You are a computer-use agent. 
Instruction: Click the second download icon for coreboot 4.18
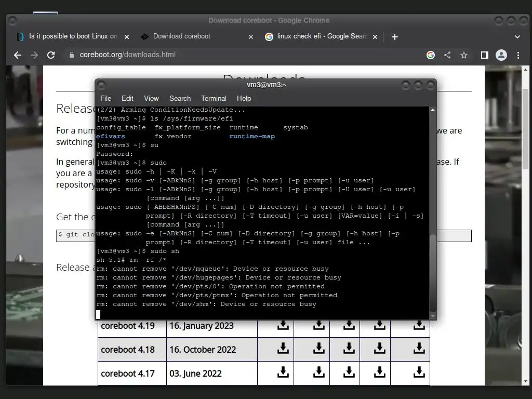(x=318, y=348)
